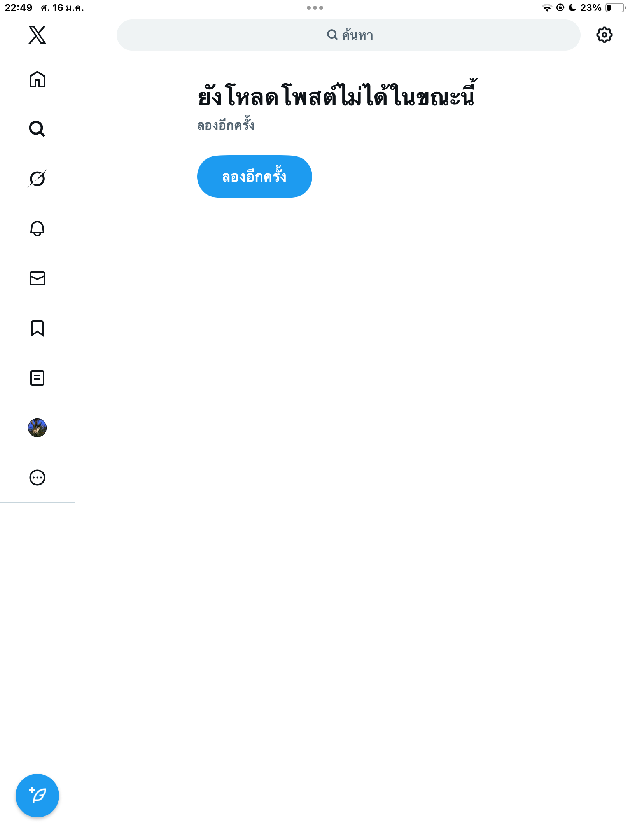The image size is (630, 840).
Task: Click the X logo in the sidebar
Action: (x=37, y=35)
